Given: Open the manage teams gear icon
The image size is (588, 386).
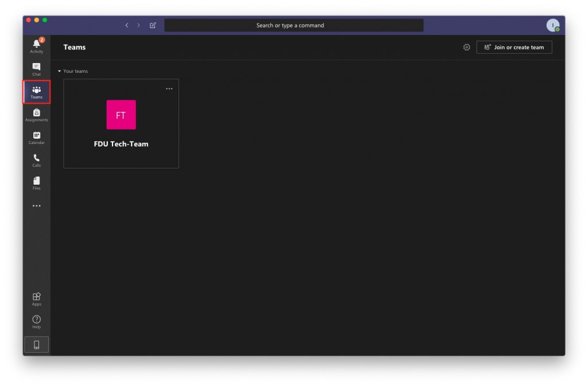Looking at the screenshot, I should pos(466,47).
